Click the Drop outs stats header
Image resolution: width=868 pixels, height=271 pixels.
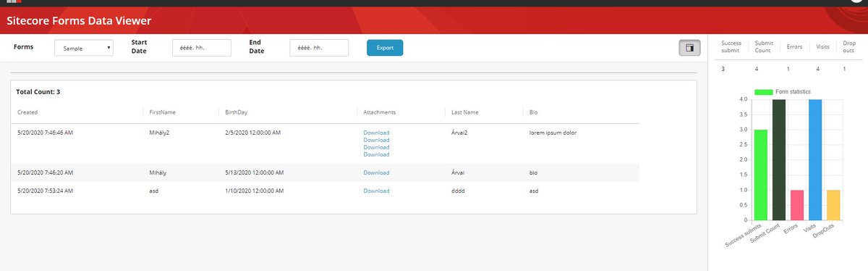click(x=849, y=47)
